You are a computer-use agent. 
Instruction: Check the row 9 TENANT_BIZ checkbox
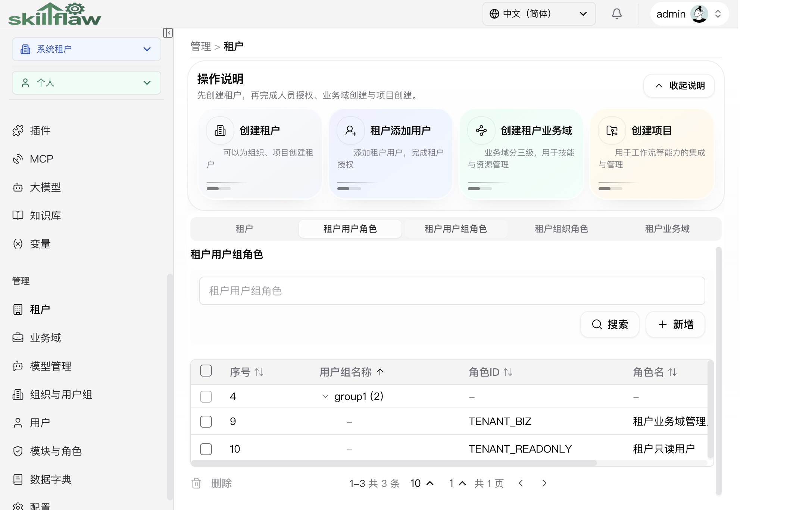coord(206,422)
